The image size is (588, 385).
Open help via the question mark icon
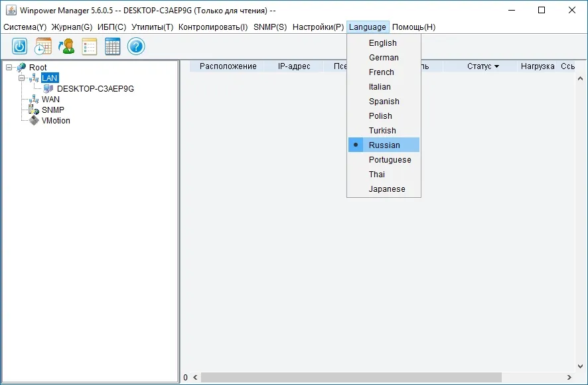point(136,46)
